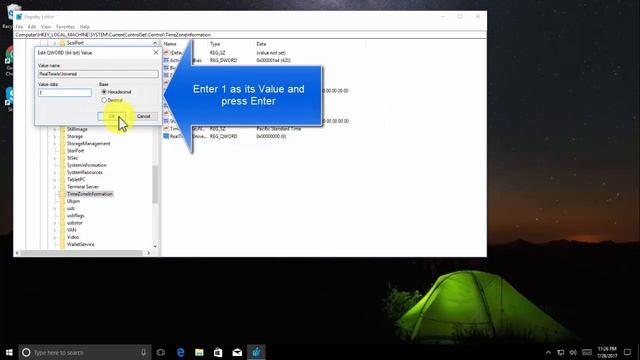Open the Windows Start menu
640x360 pixels.
tap(9, 352)
